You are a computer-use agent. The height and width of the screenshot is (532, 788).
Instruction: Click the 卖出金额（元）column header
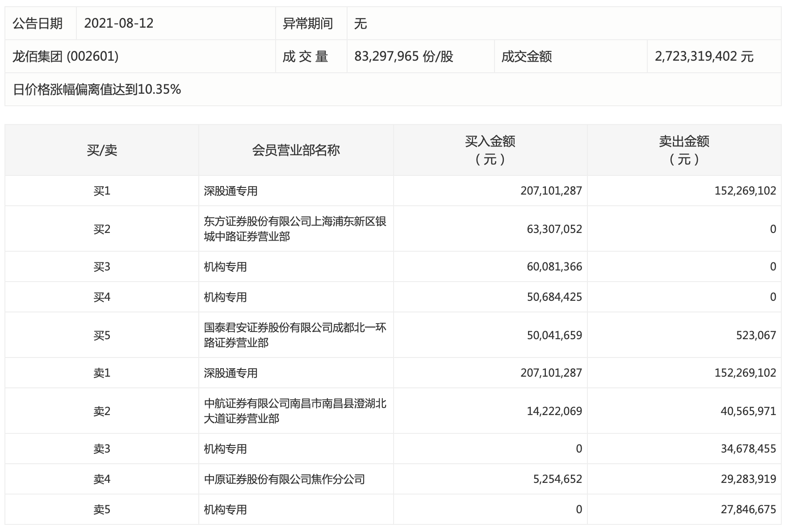[x=684, y=150]
